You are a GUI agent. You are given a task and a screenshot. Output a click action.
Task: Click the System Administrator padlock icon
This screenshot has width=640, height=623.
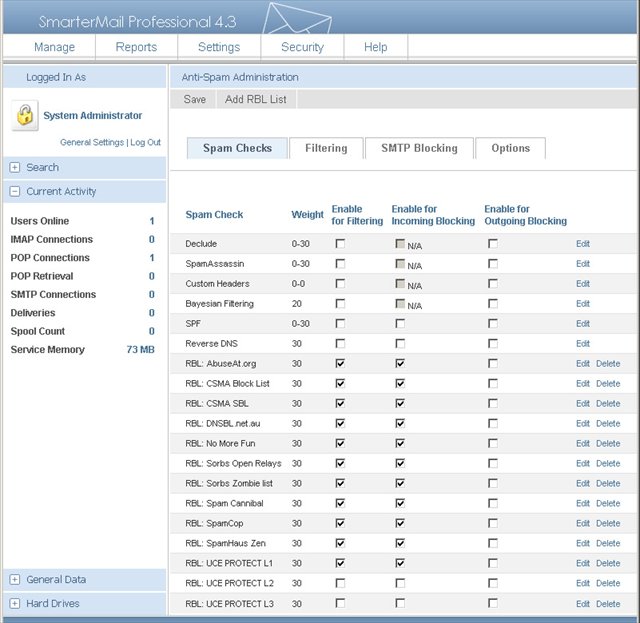pos(25,115)
